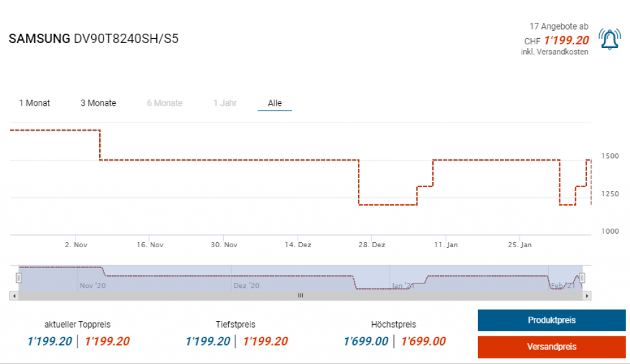
Task: Click the "28. Dez" axis date label
Action: coord(372,245)
